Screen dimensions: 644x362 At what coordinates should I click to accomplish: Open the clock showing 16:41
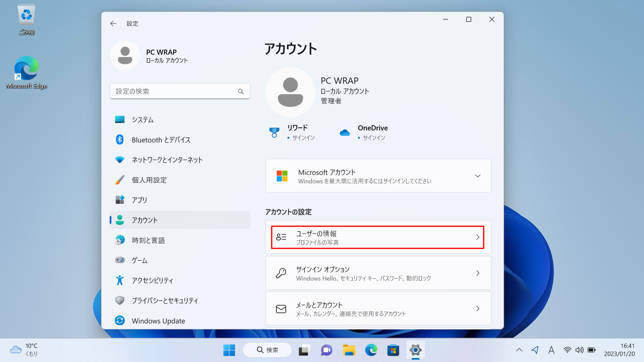(619, 350)
